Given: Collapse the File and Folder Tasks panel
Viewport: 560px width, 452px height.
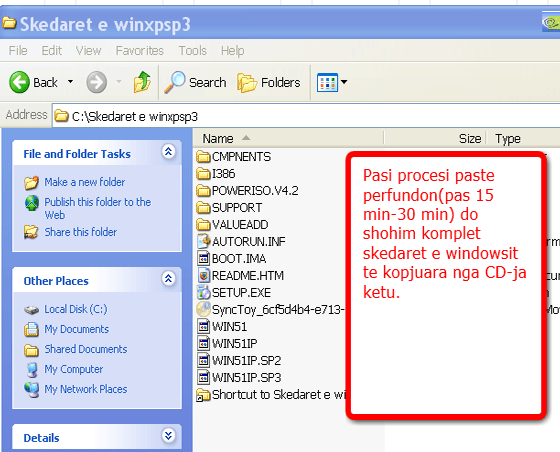Looking at the screenshot, I should (168, 152).
